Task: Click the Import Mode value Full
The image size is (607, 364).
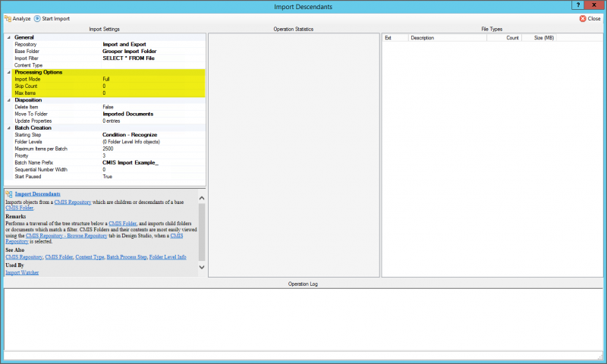Action: pos(106,80)
